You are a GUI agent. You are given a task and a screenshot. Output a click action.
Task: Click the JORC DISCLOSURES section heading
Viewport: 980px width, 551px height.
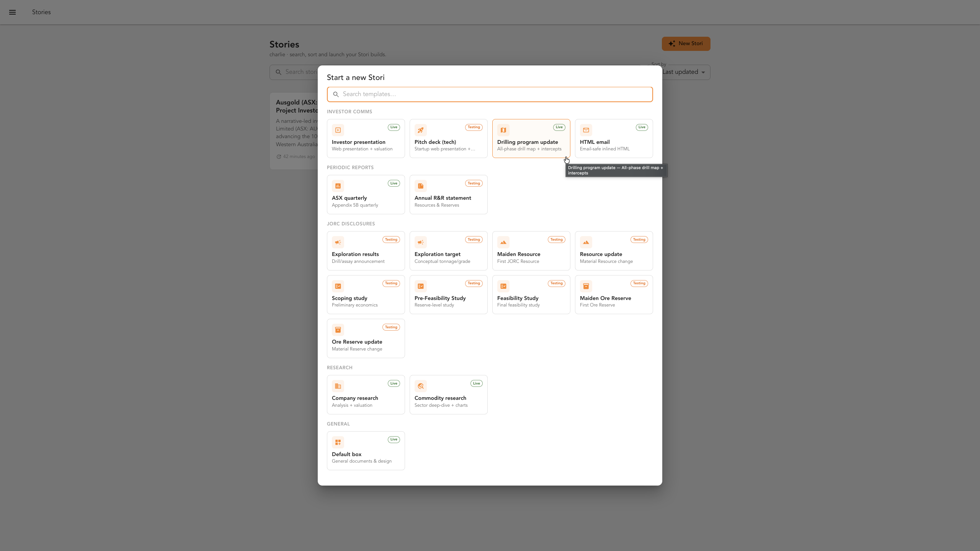(x=351, y=224)
